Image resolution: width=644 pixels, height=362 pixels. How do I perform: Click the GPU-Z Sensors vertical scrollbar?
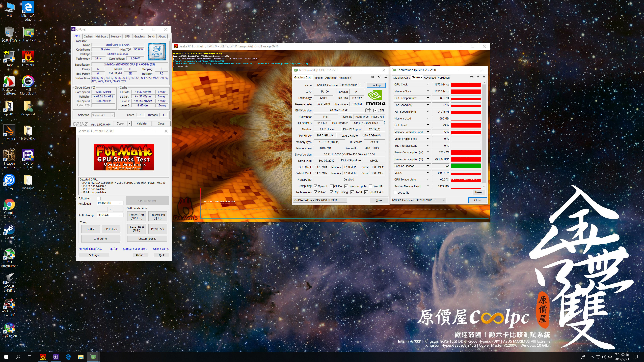(484, 134)
